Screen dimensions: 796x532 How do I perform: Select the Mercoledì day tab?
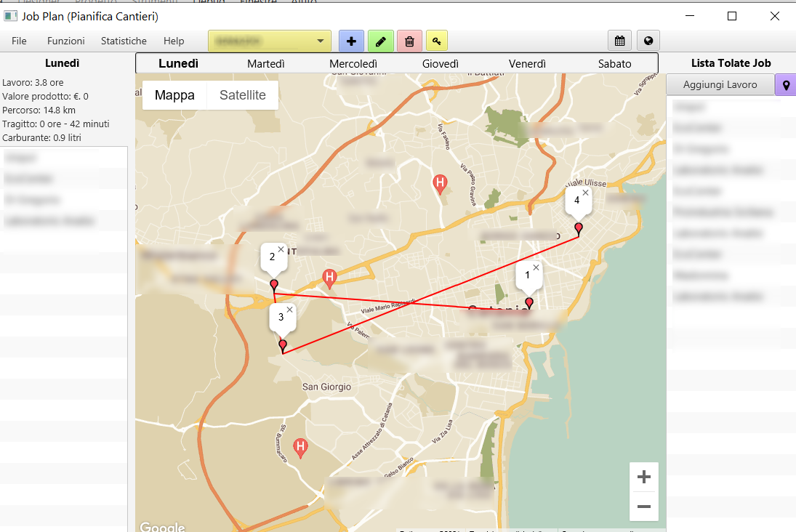353,64
